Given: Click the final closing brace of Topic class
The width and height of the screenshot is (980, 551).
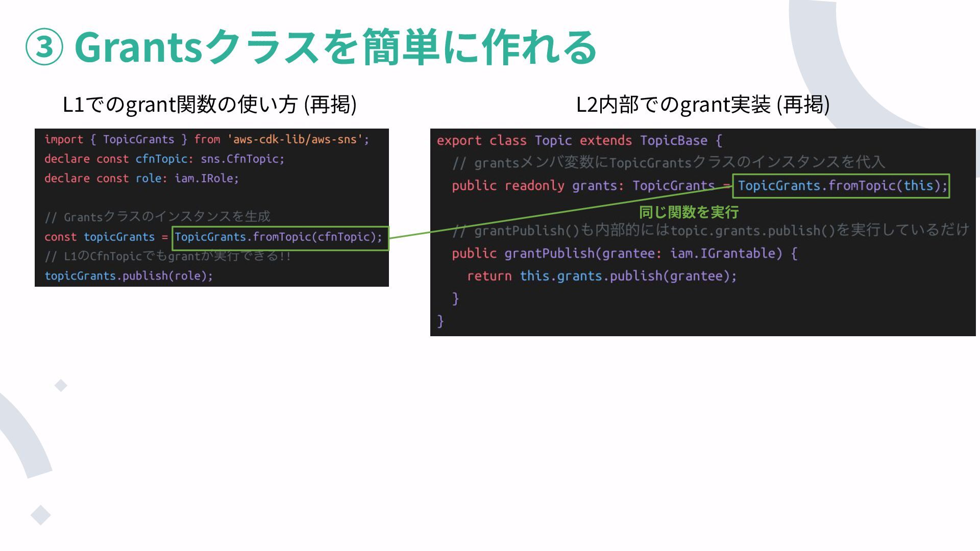Looking at the screenshot, I should [x=440, y=321].
